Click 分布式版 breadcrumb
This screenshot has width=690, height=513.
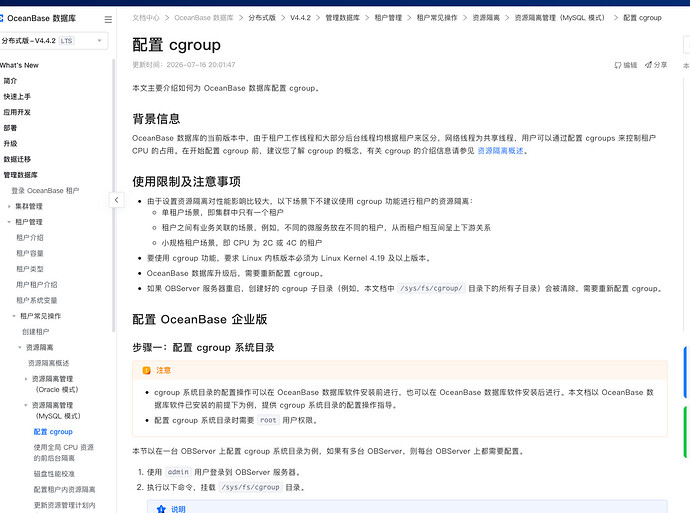coord(262,18)
